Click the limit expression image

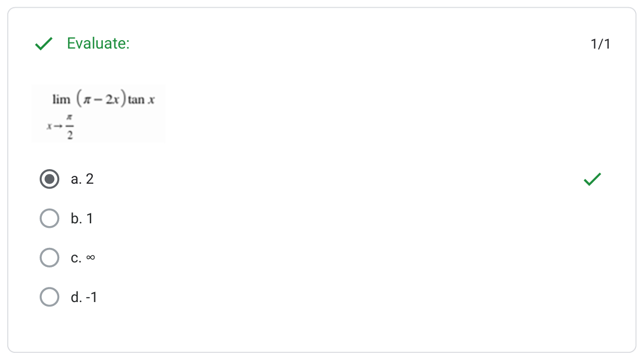[98, 114]
